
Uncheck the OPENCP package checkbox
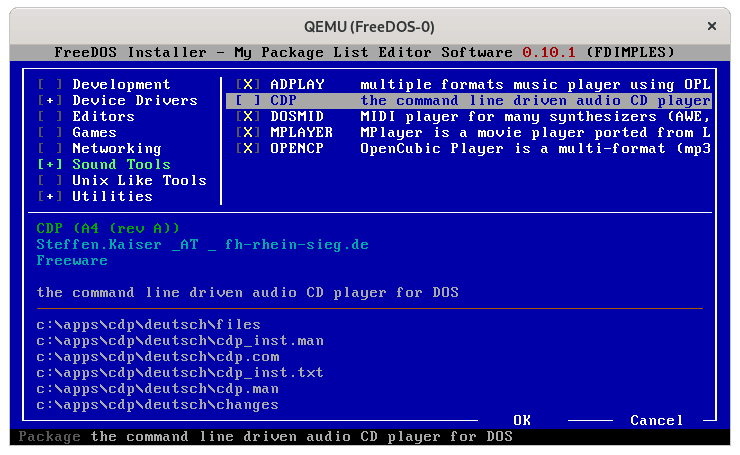(x=247, y=149)
